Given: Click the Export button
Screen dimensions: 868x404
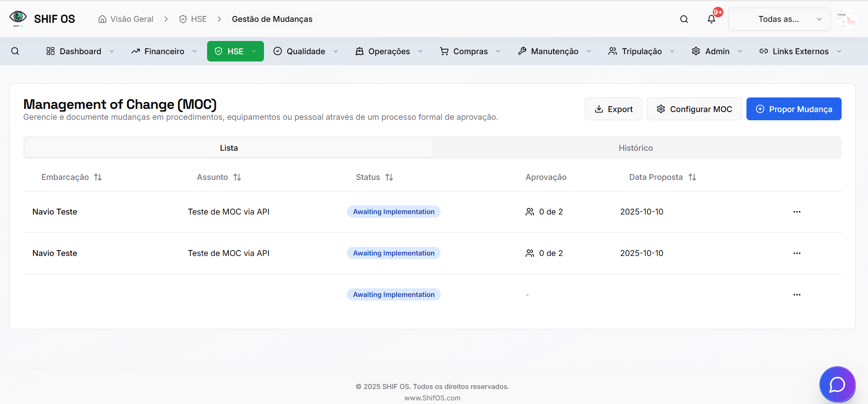Looking at the screenshot, I should 613,109.
